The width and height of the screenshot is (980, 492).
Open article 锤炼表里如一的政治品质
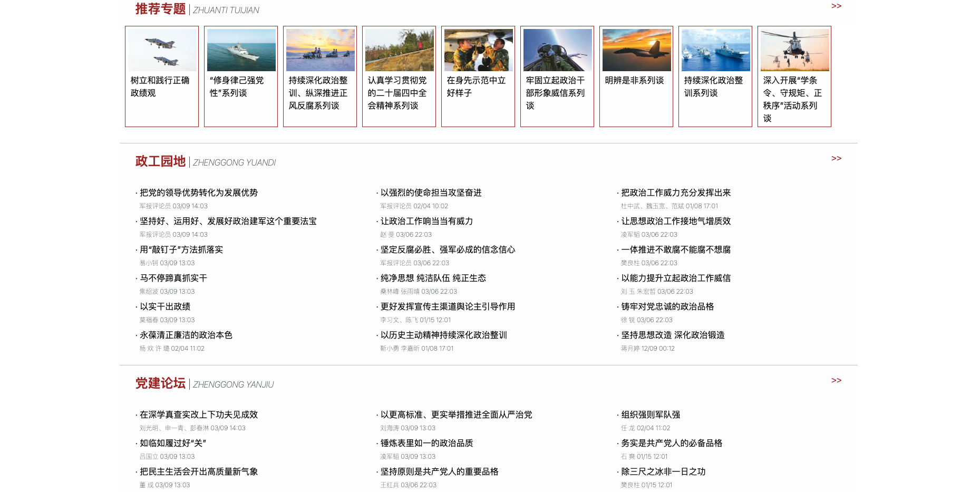[x=426, y=443]
